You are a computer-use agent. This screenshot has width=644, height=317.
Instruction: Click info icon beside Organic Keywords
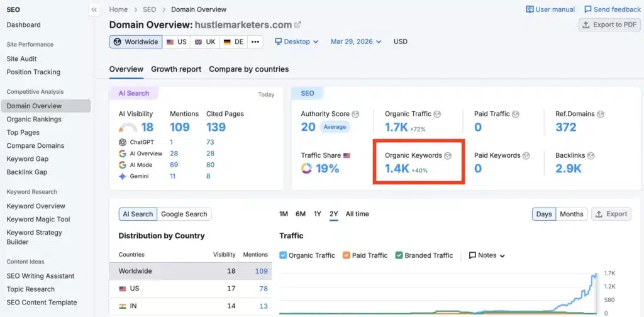[x=448, y=155]
